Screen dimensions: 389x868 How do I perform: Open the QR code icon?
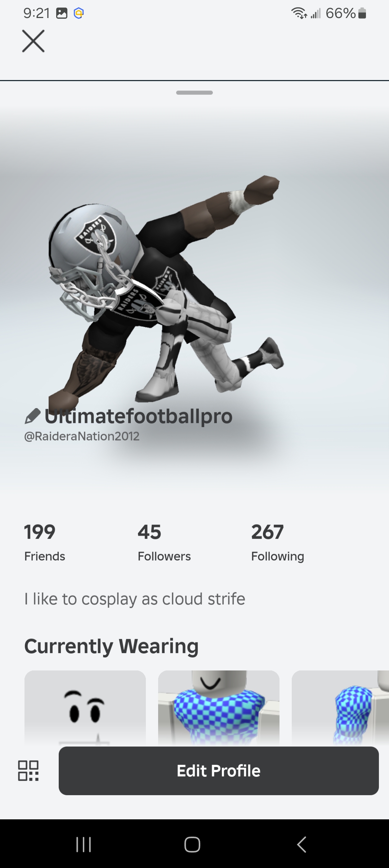[x=28, y=771]
